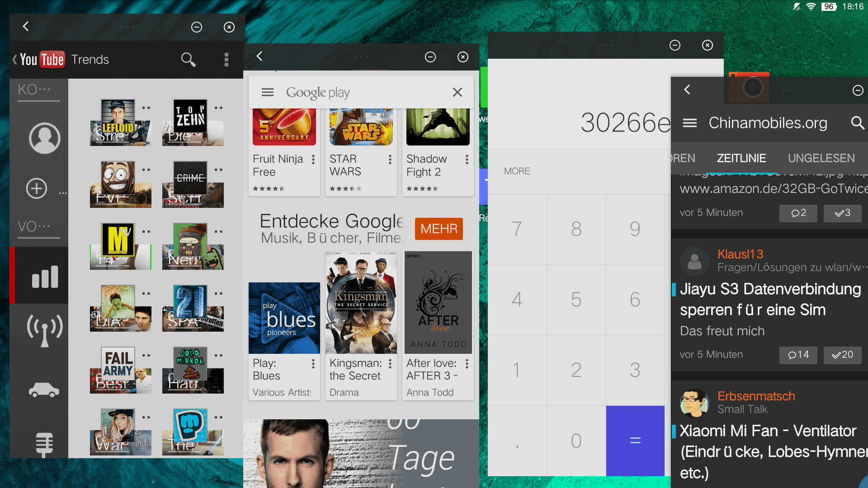Close the calculator floating window

pos(708,45)
